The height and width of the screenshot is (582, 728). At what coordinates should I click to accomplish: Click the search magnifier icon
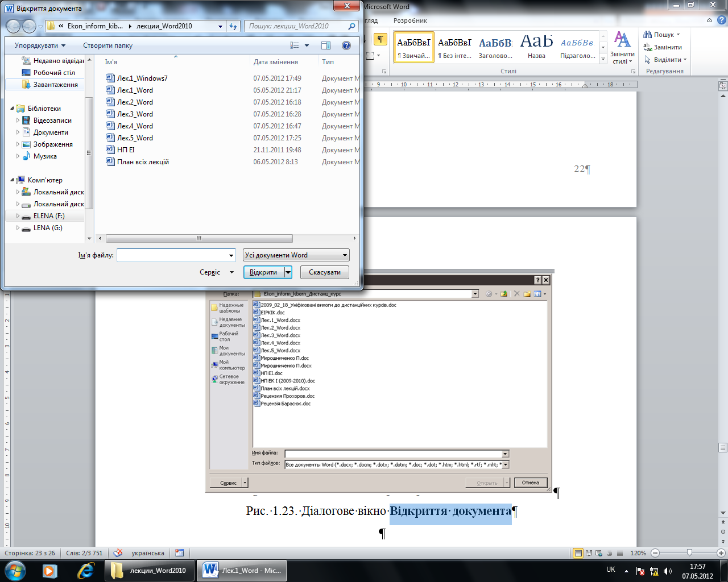(x=352, y=26)
